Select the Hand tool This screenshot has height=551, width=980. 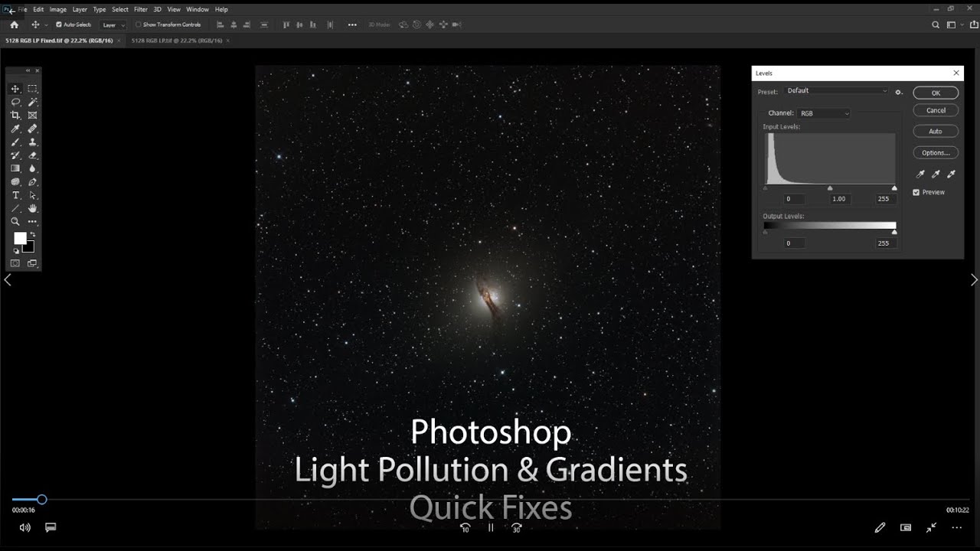pyautogui.click(x=33, y=208)
